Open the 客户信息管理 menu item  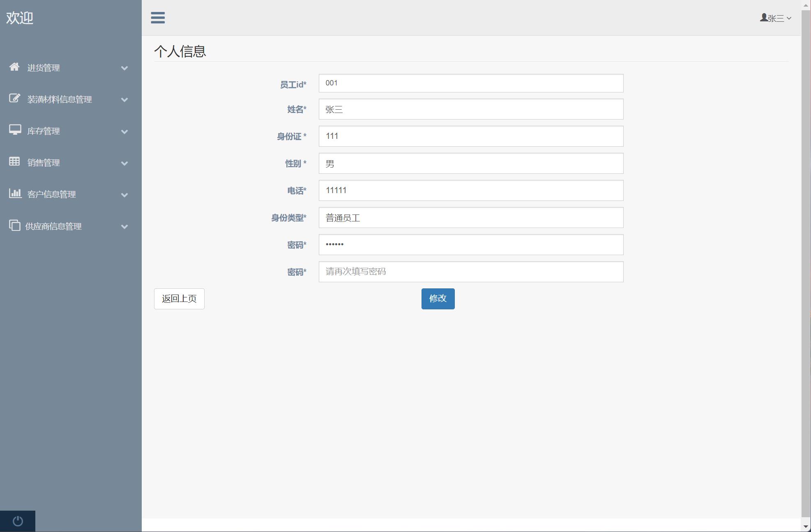tap(51, 194)
